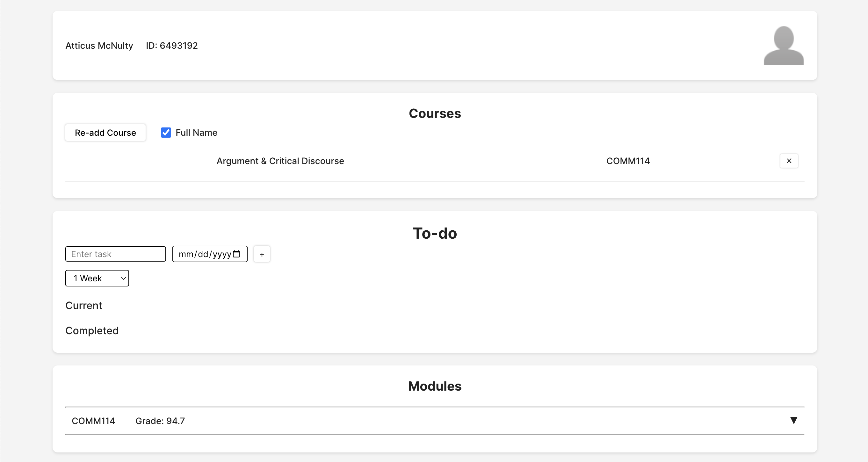Image resolution: width=868 pixels, height=462 pixels.
Task: Click the student name Atticus McNulty
Action: (99, 46)
